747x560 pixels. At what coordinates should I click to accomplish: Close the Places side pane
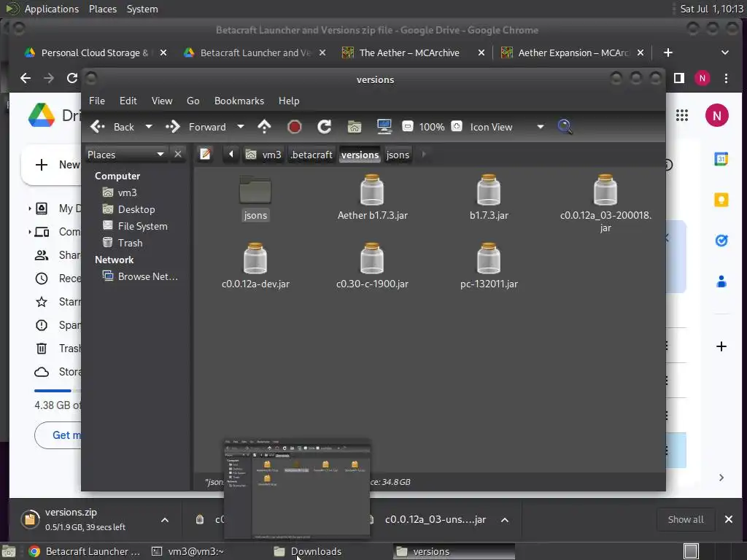pos(178,155)
